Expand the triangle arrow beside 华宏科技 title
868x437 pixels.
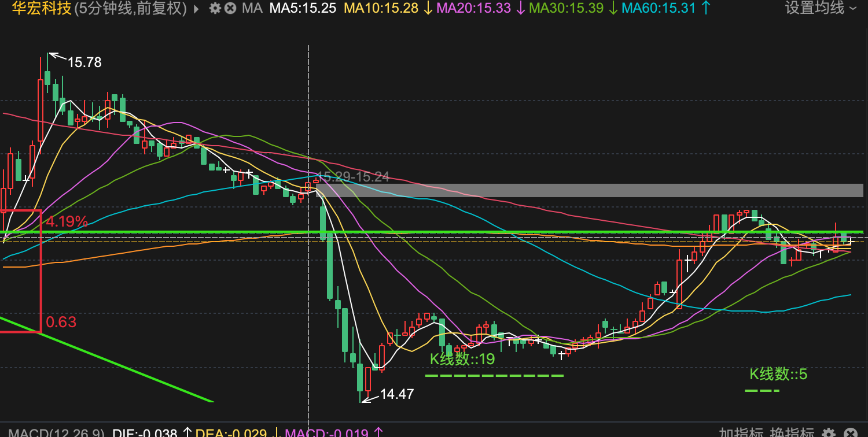point(196,9)
